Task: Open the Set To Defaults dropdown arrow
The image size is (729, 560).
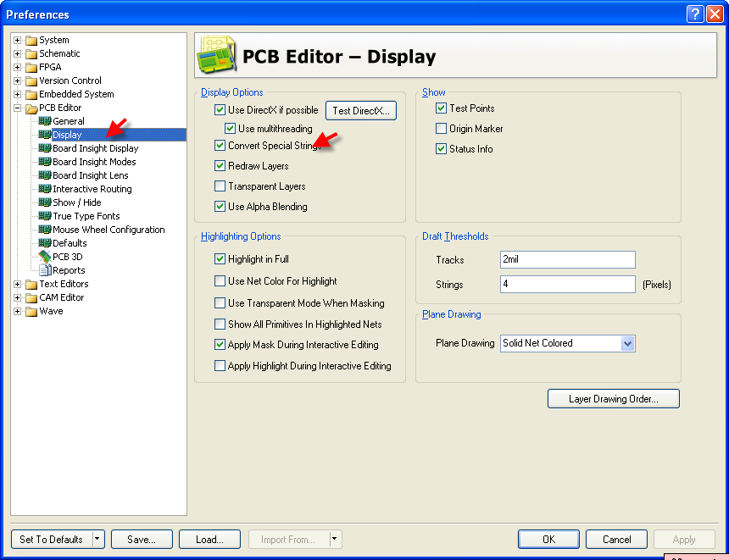Action: click(x=98, y=539)
